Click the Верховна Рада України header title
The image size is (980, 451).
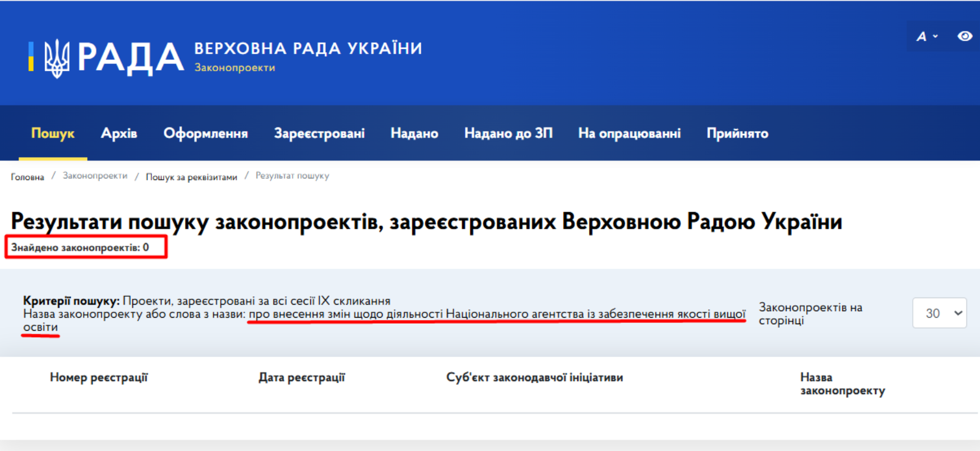(308, 48)
